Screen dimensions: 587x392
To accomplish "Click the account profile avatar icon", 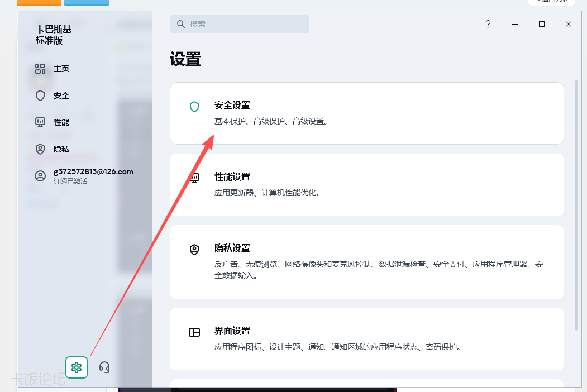I will (x=40, y=176).
